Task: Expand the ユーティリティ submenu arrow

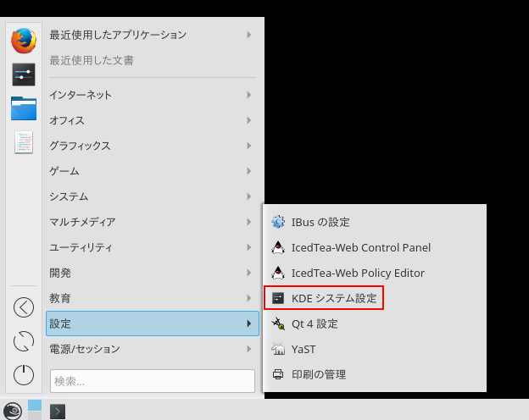Action: [249, 247]
